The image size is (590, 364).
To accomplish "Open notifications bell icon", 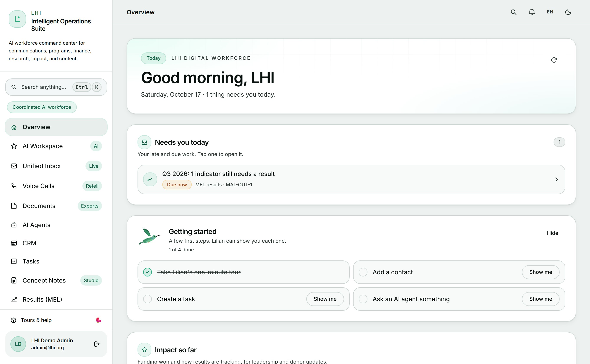I will coord(532,12).
